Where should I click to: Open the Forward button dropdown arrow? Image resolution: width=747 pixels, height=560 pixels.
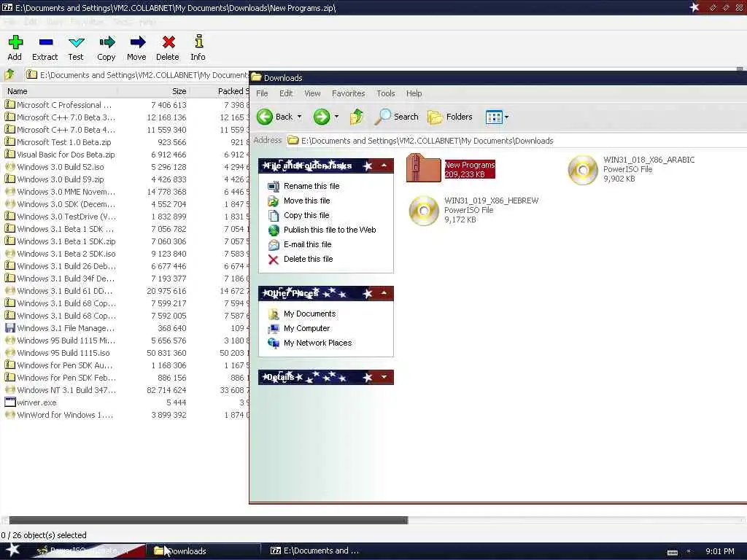pyautogui.click(x=336, y=117)
